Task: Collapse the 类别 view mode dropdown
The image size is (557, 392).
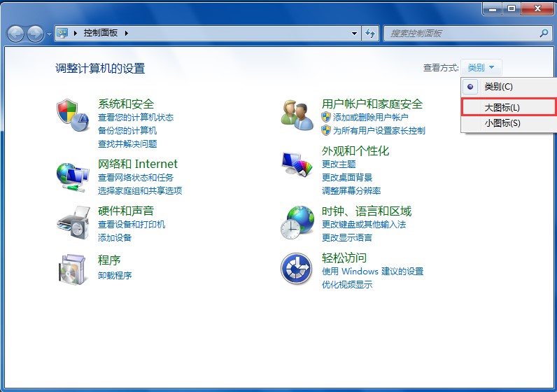Action: (481, 68)
